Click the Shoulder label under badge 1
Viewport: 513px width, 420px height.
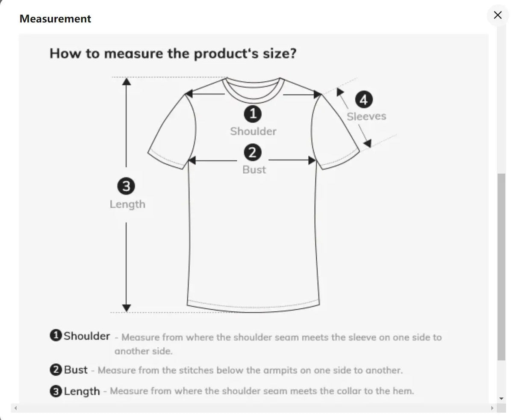click(x=253, y=131)
